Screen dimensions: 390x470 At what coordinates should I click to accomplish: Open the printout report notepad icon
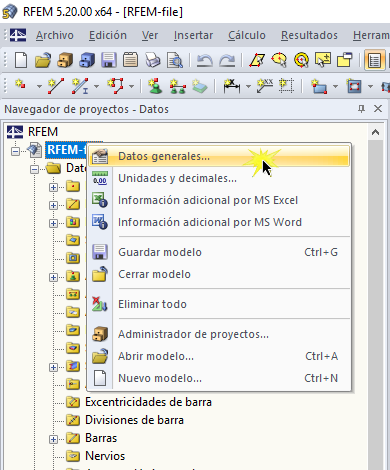click(x=130, y=60)
